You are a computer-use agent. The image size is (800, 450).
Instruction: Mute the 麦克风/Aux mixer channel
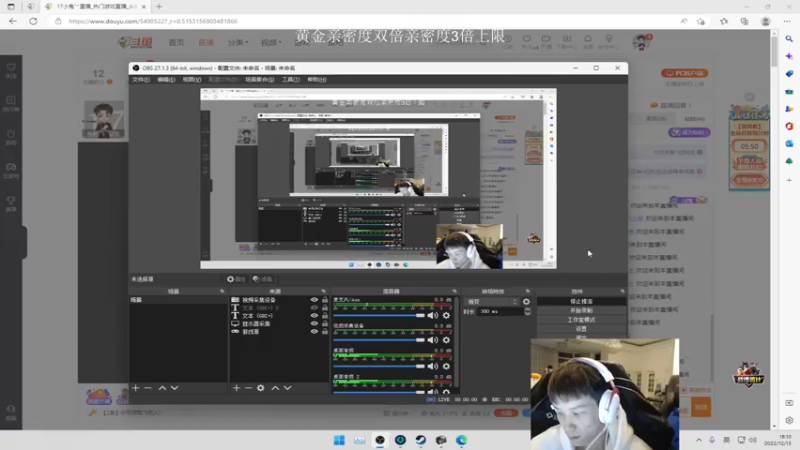(433, 315)
